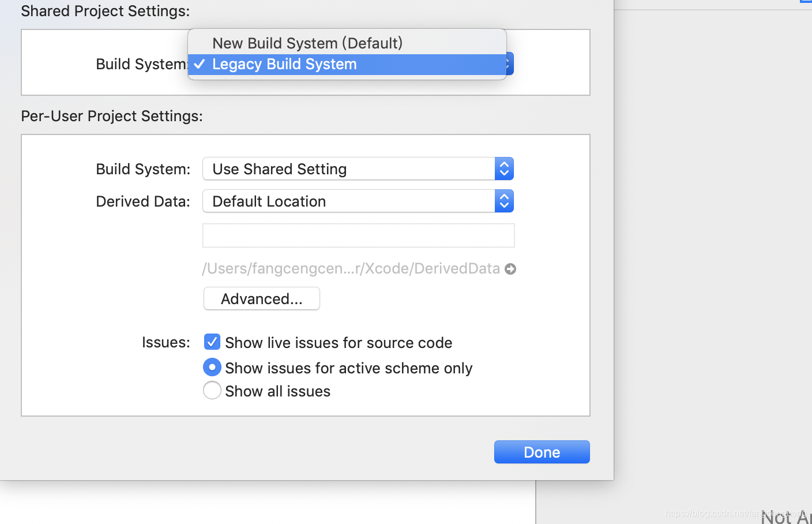Click the Done button
Image resolution: width=812 pixels, height=524 pixels.
541,452
